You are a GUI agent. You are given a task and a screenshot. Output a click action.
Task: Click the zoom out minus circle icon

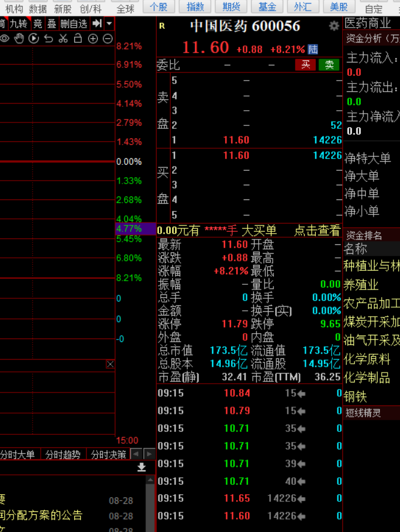[x=108, y=39]
